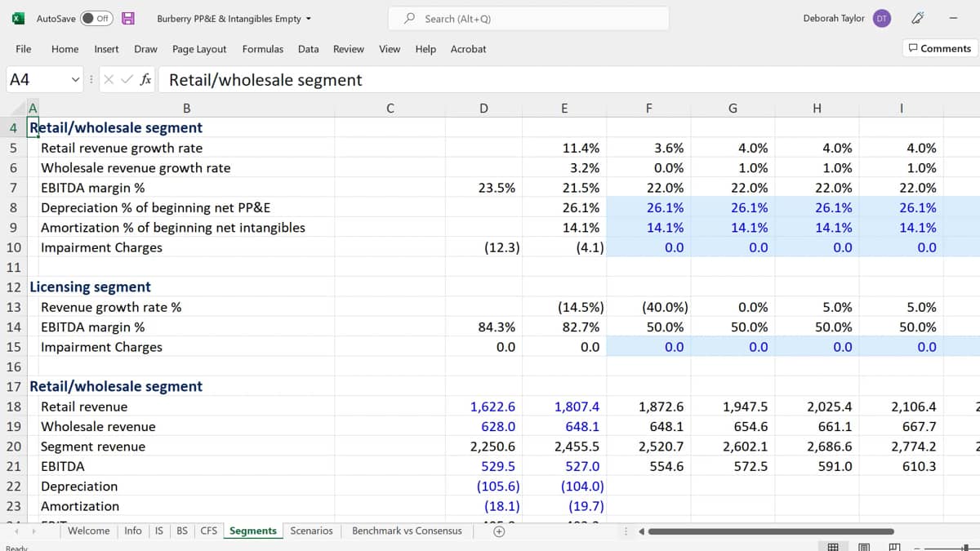
Task: Click the Insert Function fx icon
Action: pyautogui.click(x=145, y=80)
